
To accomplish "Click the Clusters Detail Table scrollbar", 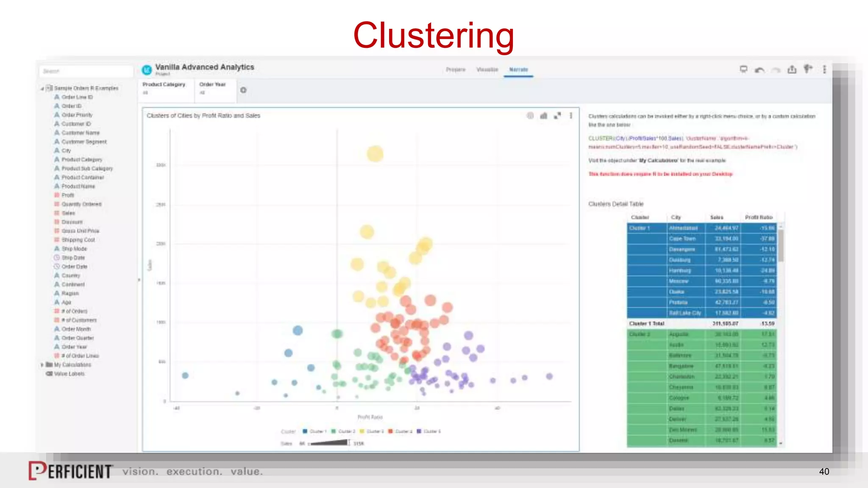I will click(781, 246).
